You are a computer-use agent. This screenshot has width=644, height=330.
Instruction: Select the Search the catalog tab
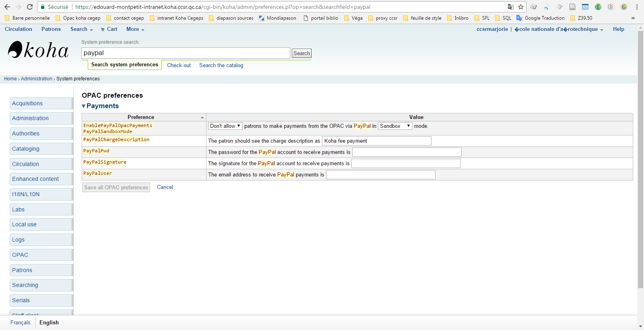(x=221, y=65)
